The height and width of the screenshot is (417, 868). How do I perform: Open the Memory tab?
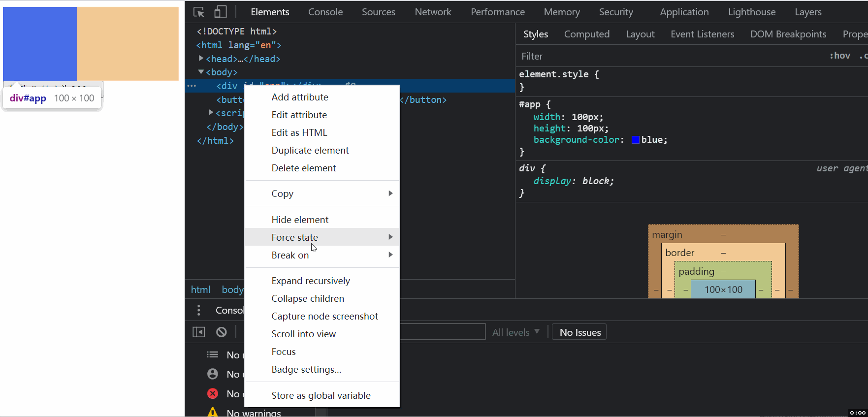[x=562, y=12]
